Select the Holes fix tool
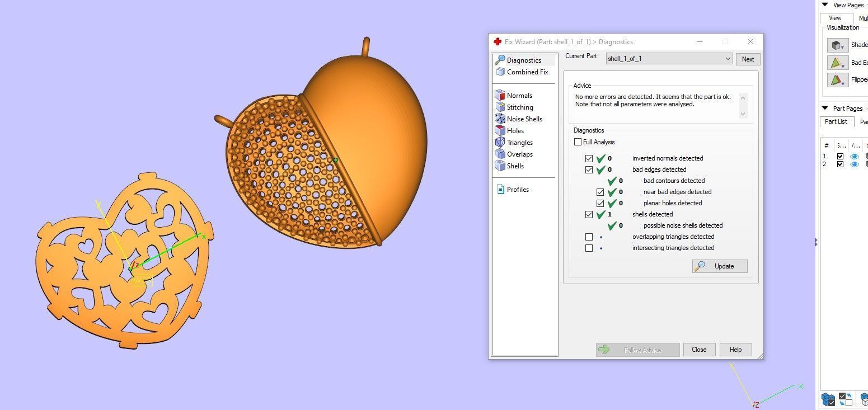 (x=510, y=131)
